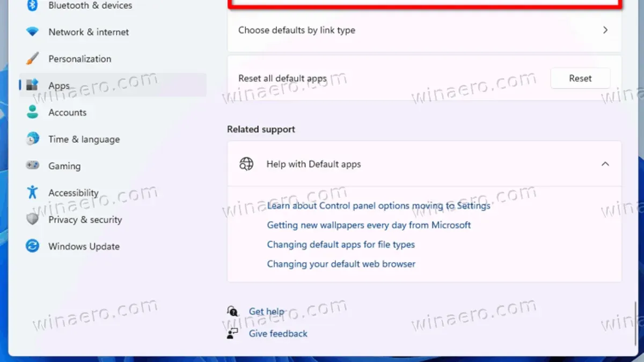Open Getting new wallpapers every day link

click(369, 225)
